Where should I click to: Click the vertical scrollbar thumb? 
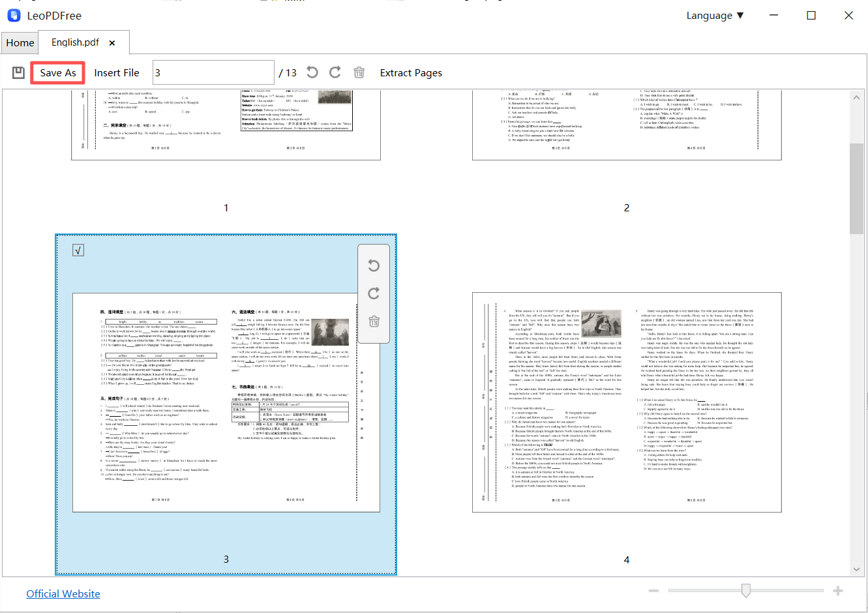857,188
